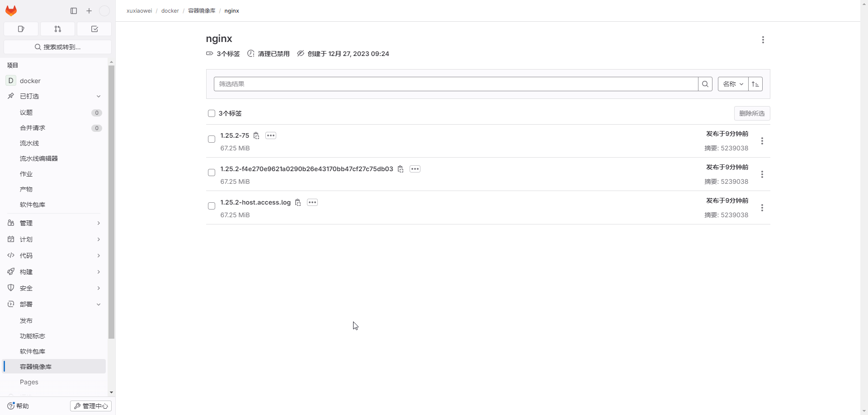868x415 pixels.
Task: Select 容器镜像库 in the sidebar
Action: pos(54,367)
